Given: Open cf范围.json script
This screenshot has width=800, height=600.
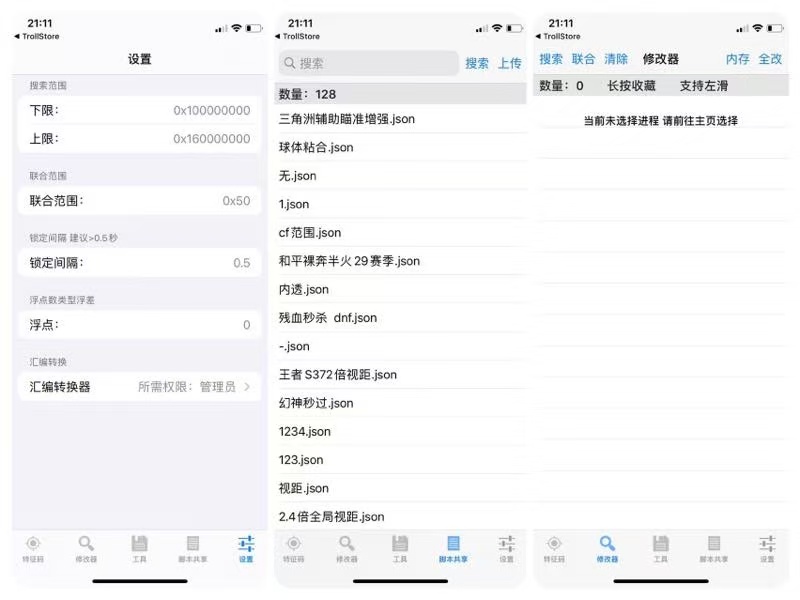Looking at the screenshot, I should tap(401, 233).
